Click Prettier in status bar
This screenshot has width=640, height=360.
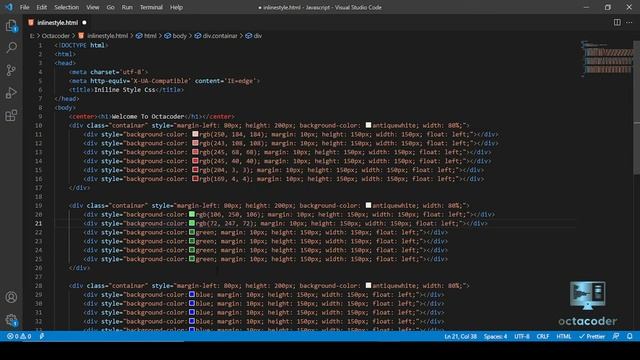[592, 336]
